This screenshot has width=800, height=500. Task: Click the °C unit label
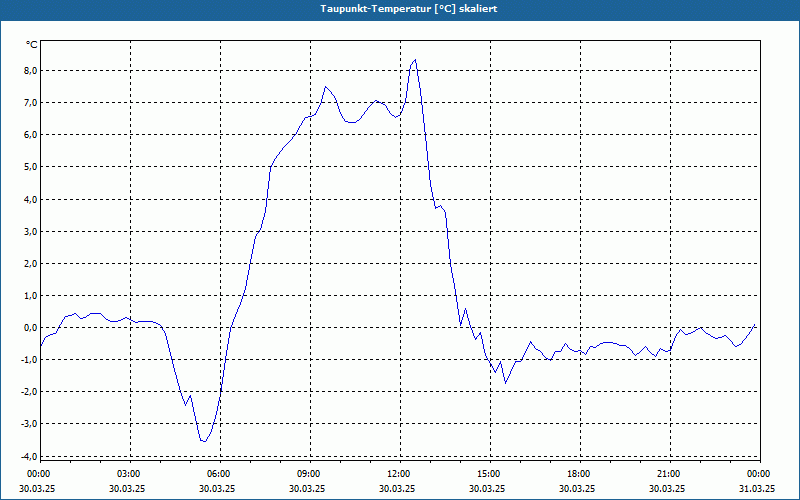point(32,45)
